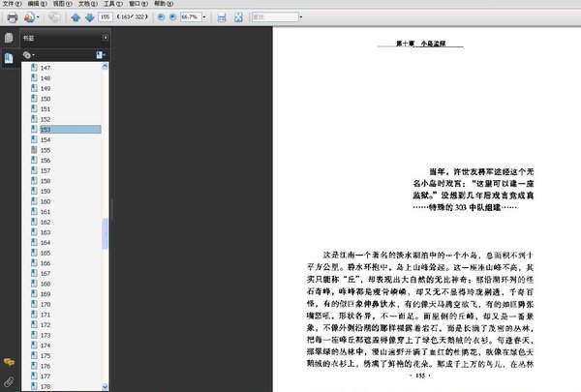Click bookmark icon beside 161
Viewport: 581px width, 392px height.
34,212
